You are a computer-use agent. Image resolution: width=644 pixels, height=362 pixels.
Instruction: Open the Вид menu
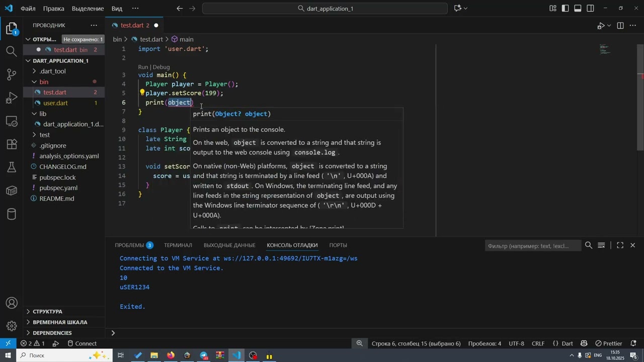[117, 9]
